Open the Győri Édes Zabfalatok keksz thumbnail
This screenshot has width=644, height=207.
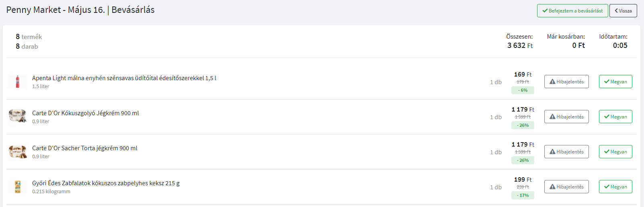point(18,187)
